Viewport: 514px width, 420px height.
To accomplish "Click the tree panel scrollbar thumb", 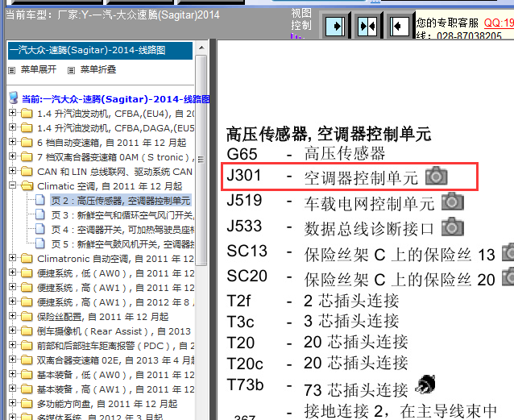I will click(x=201, y=160).
